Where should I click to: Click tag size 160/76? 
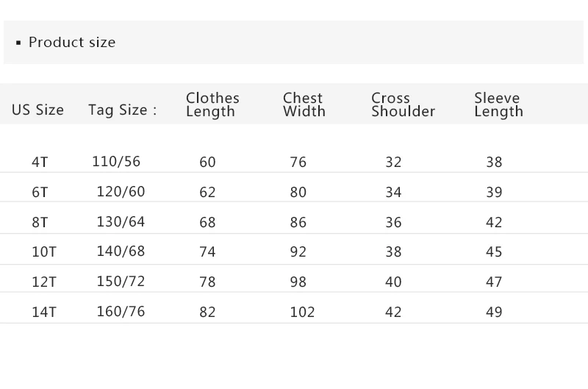click(x=121, y=312)
